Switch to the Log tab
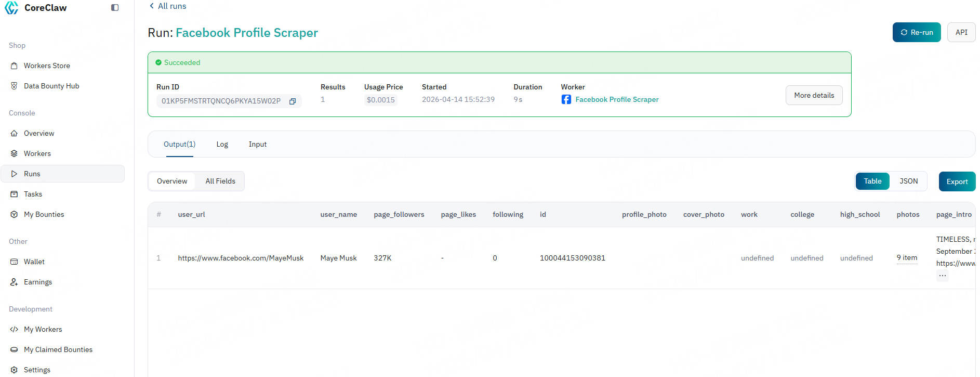 (222, 144)
